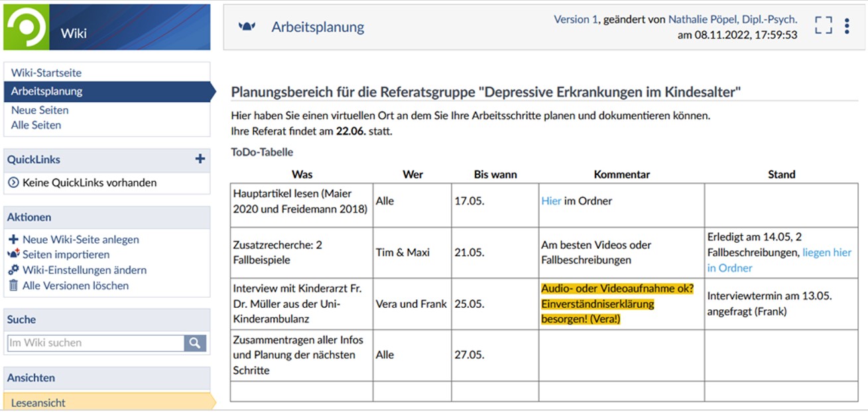Screen dimensions: 868x412
Task: Focus the Im Wiki suchen field
Action: click(x=95, y=343)
